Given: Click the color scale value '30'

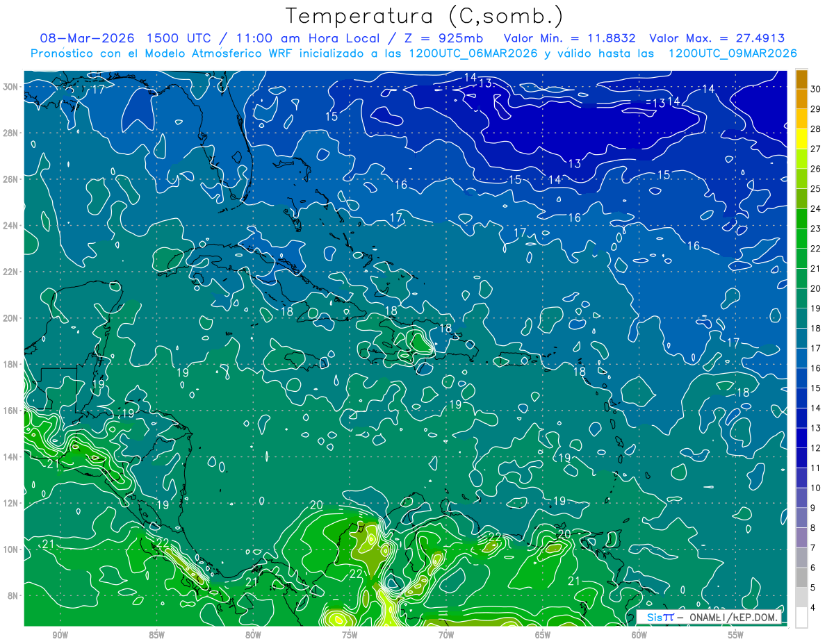Looking at the screenshot, I should (x=815, y=89).
